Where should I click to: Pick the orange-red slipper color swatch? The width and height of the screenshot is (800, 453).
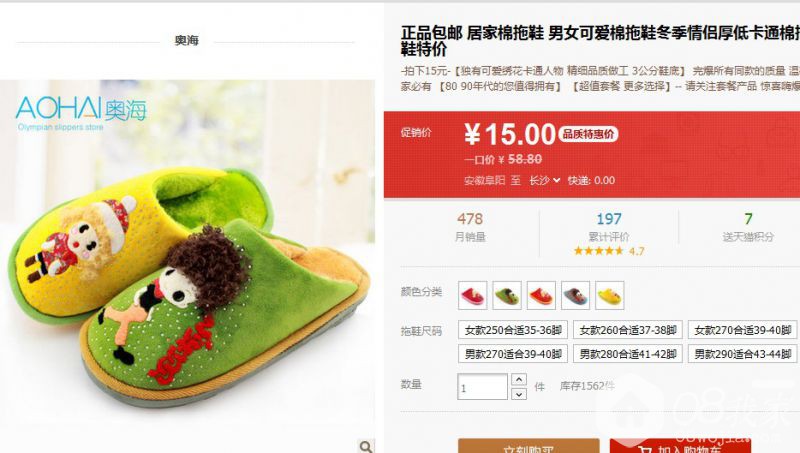point(541,295)
